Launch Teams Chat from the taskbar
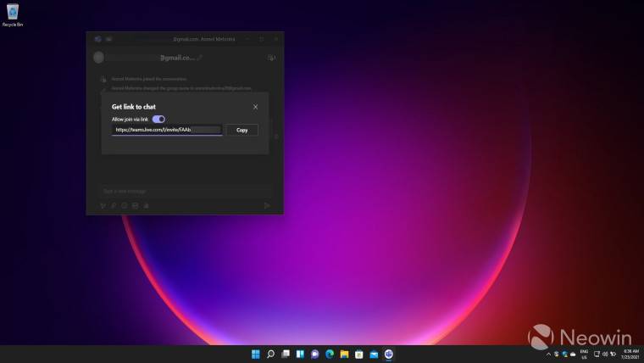This screenshot has height=363, width=644. pos(314,354)
